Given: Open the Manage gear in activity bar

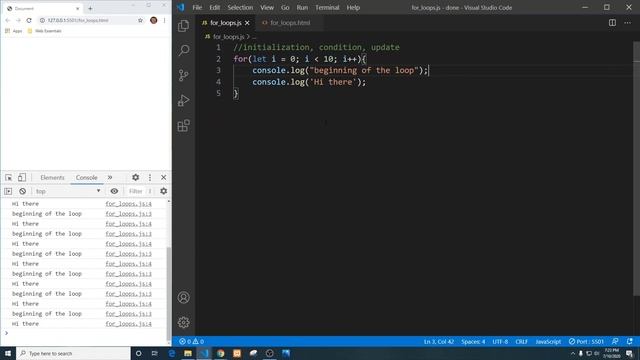Looking at the screenshot, I should 184,322.
